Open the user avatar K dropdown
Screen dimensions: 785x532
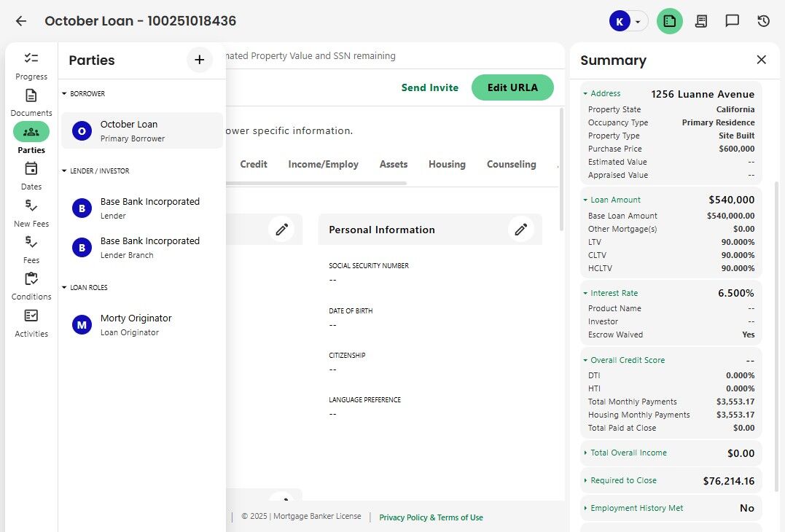(628, 21)
